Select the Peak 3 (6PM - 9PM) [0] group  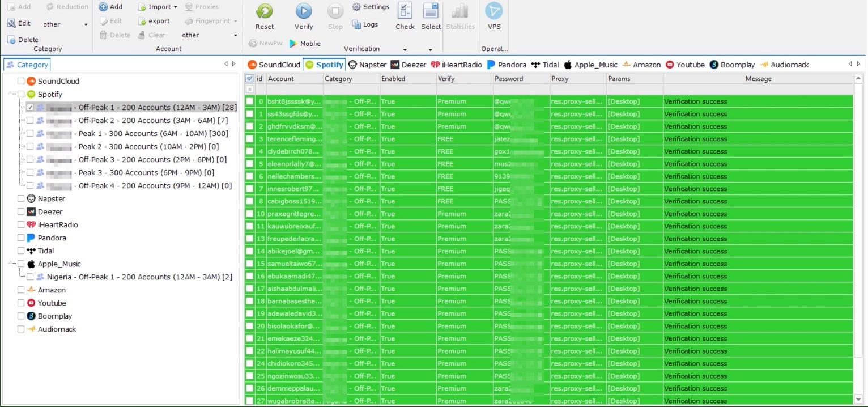[125, 173]
